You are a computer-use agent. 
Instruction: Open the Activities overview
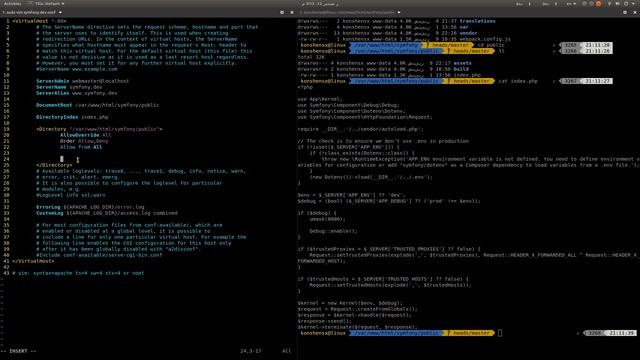[12, 3]
